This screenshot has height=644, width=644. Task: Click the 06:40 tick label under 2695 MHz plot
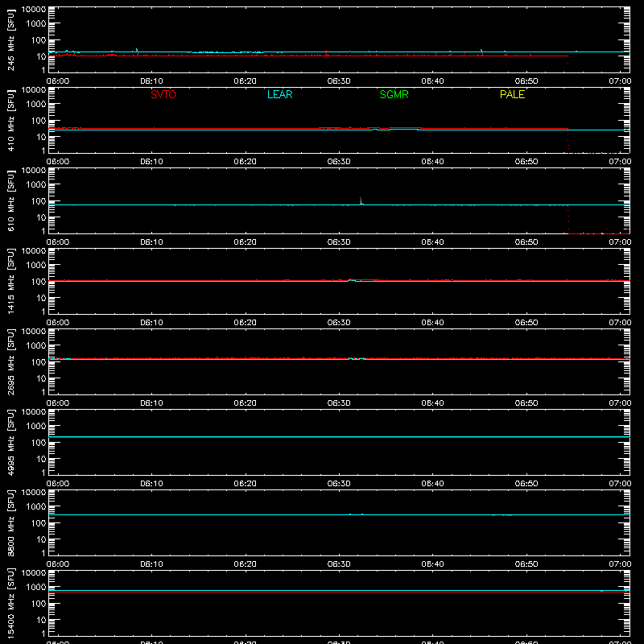coord(432,403)
